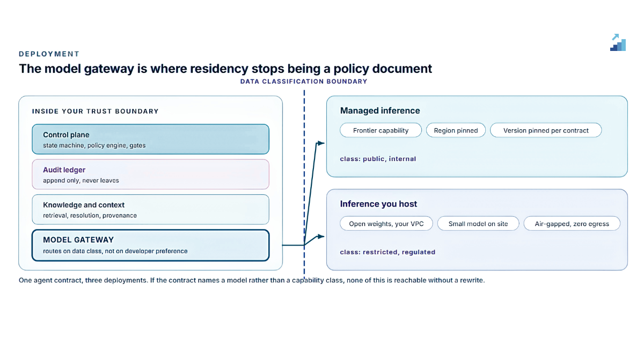Click the text class: restricted, regulated
This screenshot has width=644, height=338.
click(387, 252)
